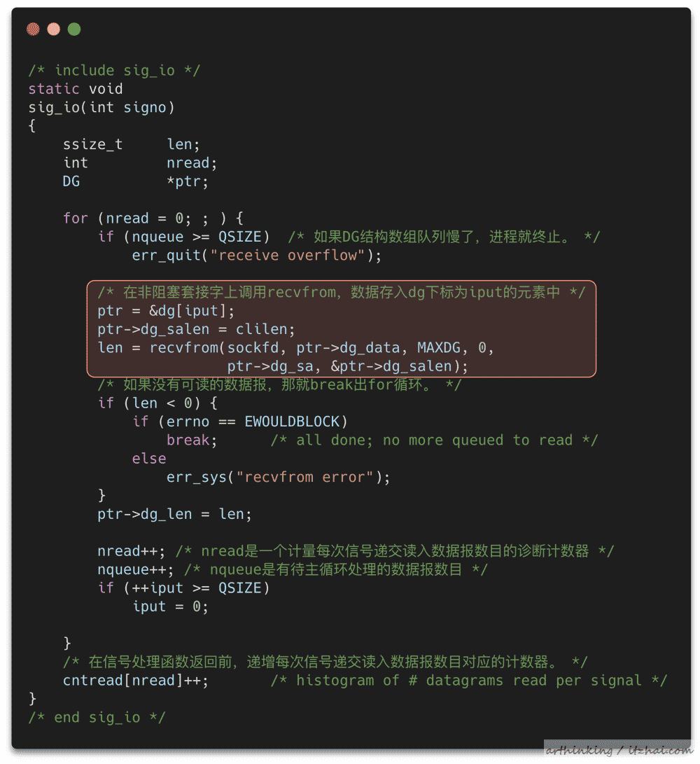
Task: Click the 'for (nread = 0' loop line
Action: click(153, 218)
